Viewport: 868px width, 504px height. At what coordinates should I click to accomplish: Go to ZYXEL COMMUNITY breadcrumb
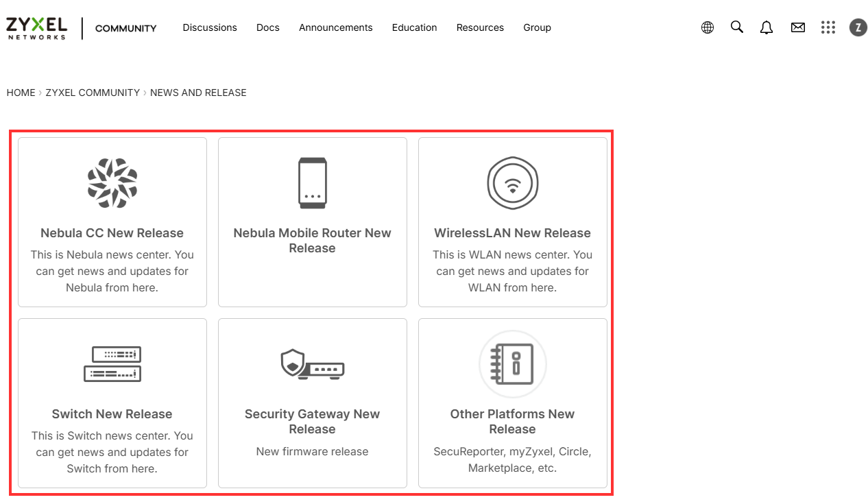tap(93, 93)
